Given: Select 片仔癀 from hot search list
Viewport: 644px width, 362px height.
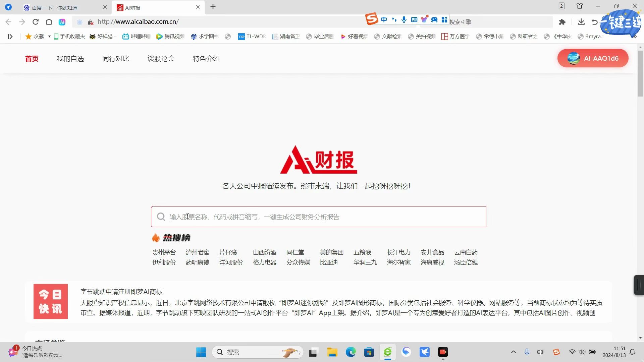Looking at the screenshot, I should point(228,252).
